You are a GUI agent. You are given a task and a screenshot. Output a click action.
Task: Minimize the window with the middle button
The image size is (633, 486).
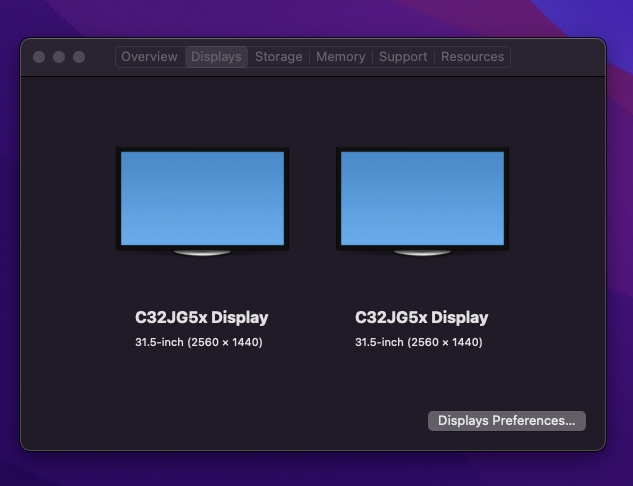tap(59, 57)
